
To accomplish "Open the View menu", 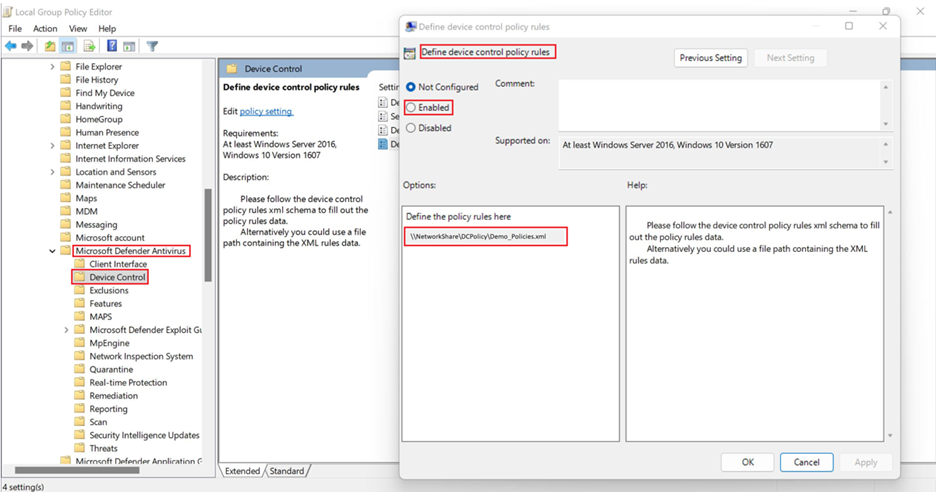I will pos(78,29).
